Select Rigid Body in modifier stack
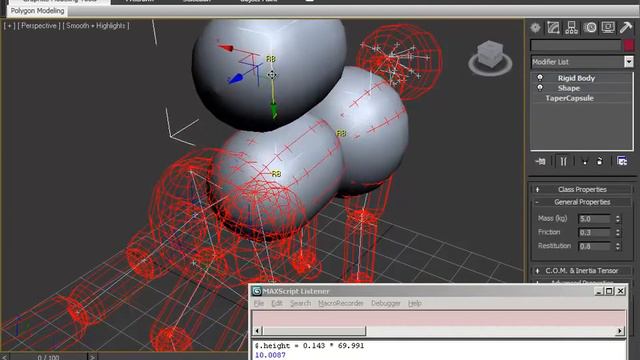The height and width of the screenshot is (360, 640). click(x=576, y=78)
